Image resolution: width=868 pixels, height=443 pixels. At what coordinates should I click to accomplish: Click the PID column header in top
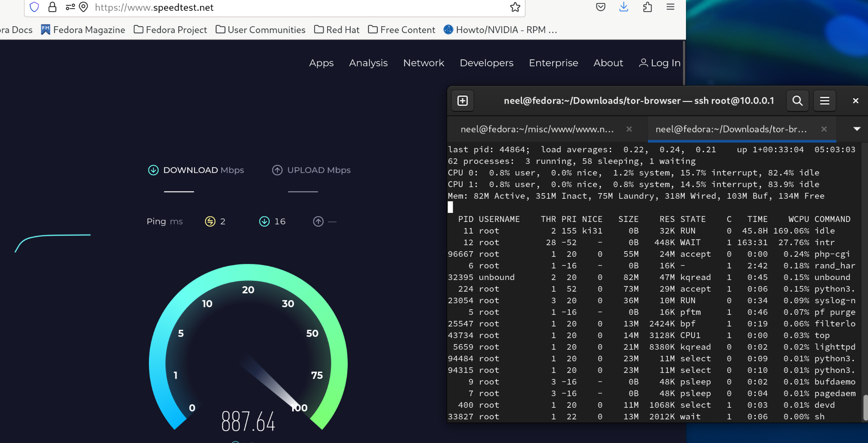466,219
